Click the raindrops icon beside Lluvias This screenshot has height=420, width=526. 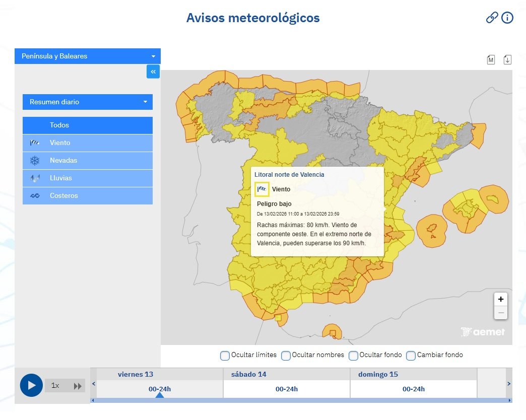coord(35,178)
